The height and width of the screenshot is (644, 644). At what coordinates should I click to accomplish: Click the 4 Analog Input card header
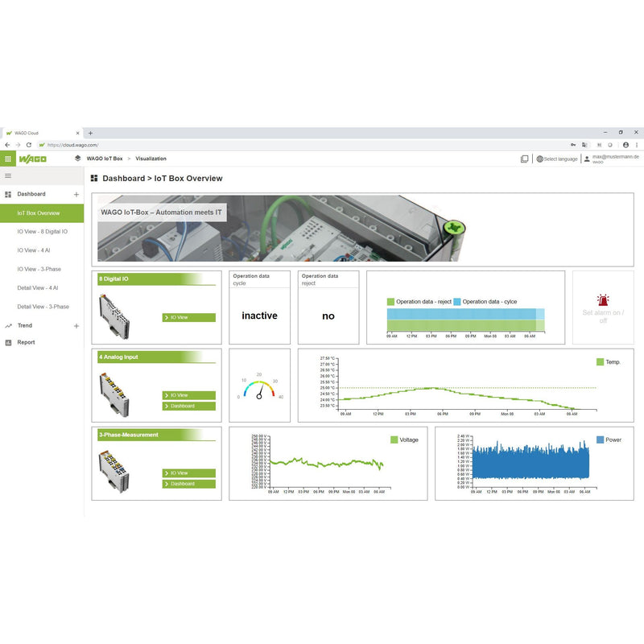157,357
